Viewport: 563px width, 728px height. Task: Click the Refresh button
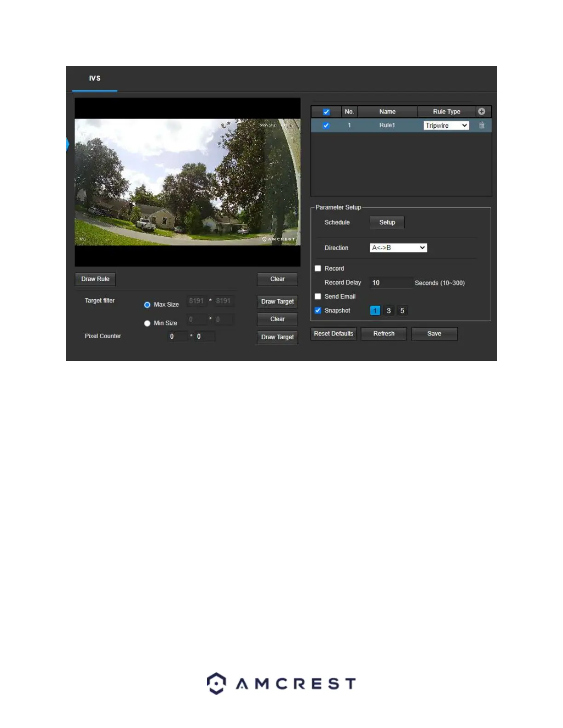point(384,334)
